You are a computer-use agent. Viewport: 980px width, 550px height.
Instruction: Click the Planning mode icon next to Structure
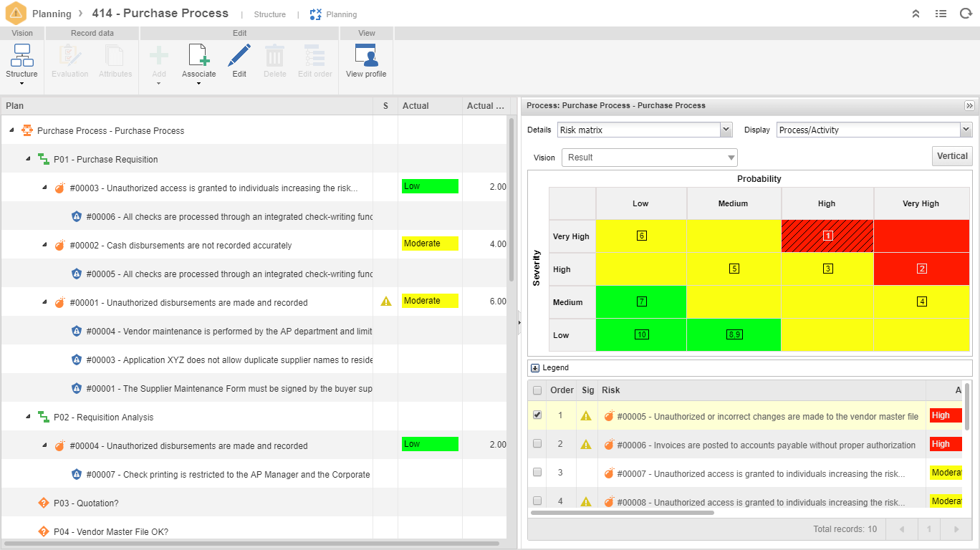pyautogui.click(x=316, y=14)
